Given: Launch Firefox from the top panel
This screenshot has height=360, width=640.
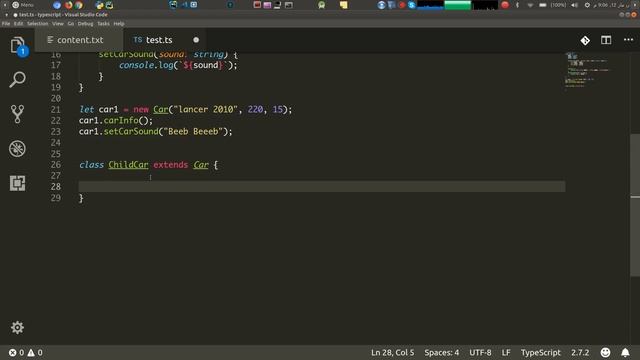Looking at the screenshot, I should (x=68, y=5).
